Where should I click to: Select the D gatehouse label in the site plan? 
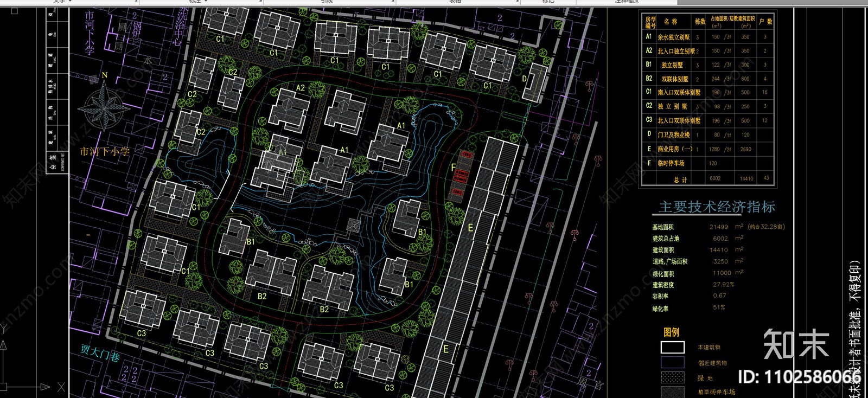[524, 79]
